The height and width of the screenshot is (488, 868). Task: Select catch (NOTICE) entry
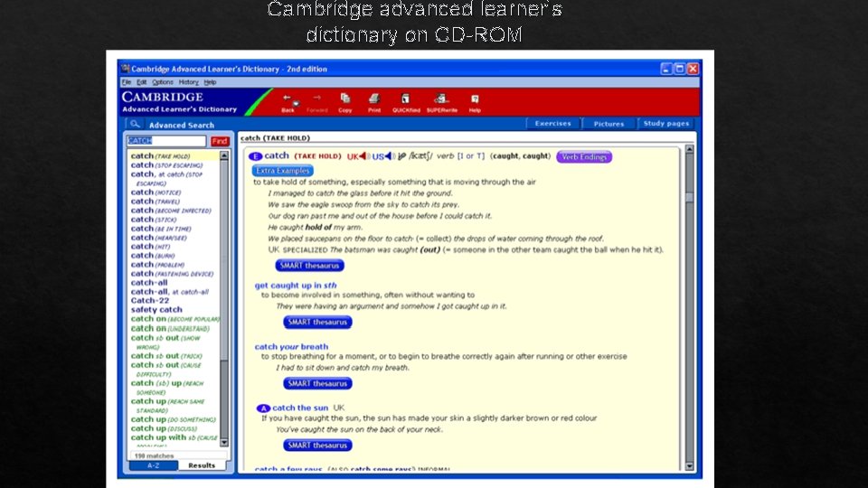coord(156,192)
